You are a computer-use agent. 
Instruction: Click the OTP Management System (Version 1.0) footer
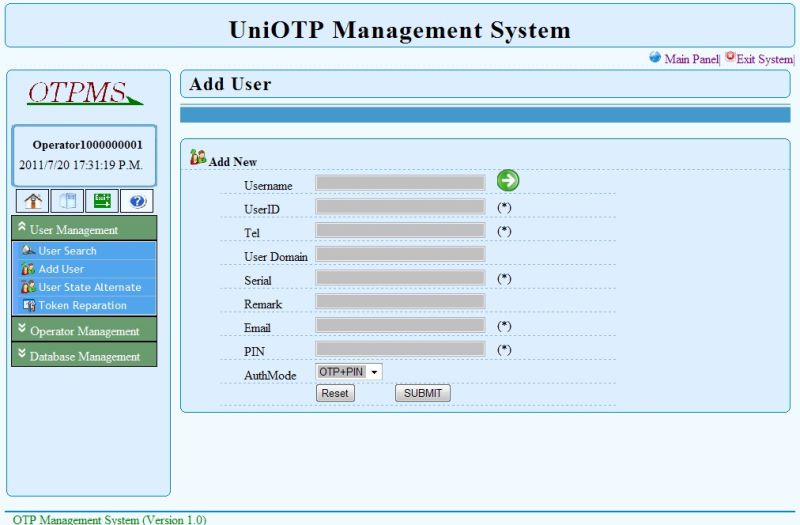click(x=109, y=519)
